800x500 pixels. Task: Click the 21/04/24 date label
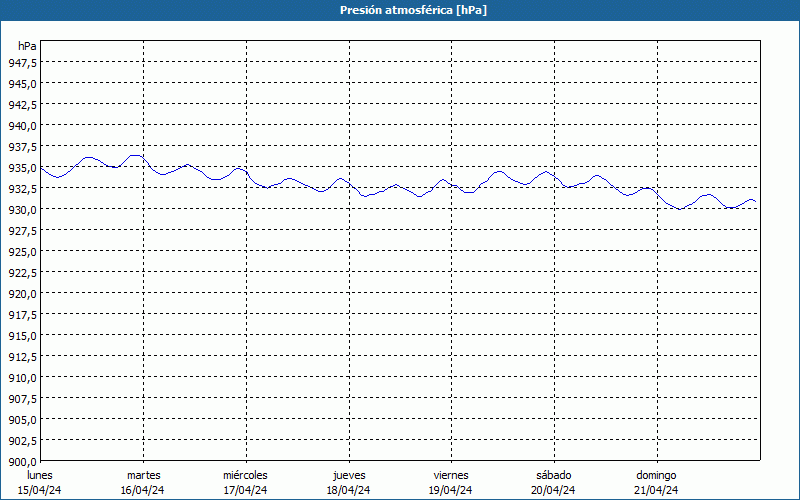click(656, 490)
